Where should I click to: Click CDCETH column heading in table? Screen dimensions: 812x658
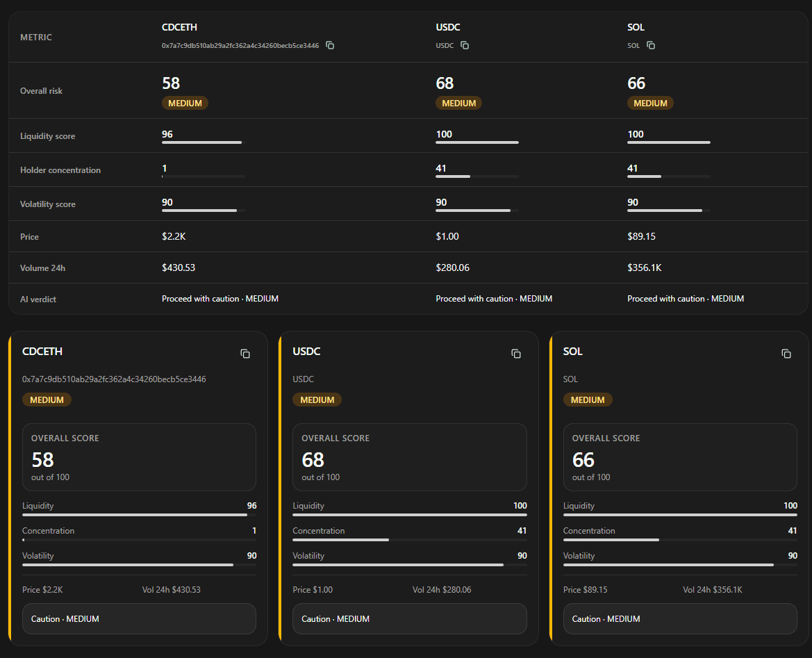click(x=179, y=27)
